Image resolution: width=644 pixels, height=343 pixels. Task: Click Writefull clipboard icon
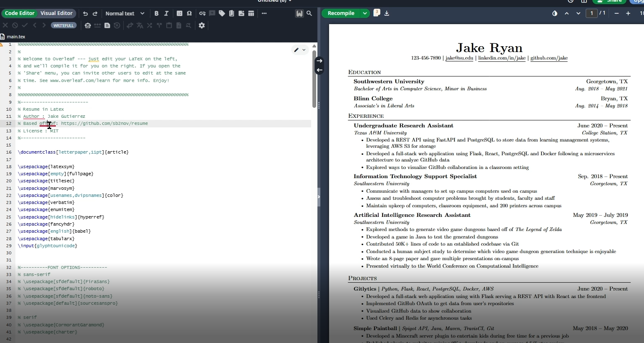coord(169,25)
